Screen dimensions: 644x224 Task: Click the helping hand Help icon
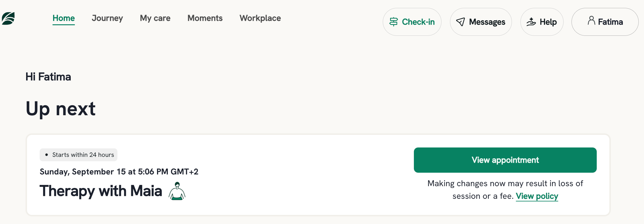point(531,22)
